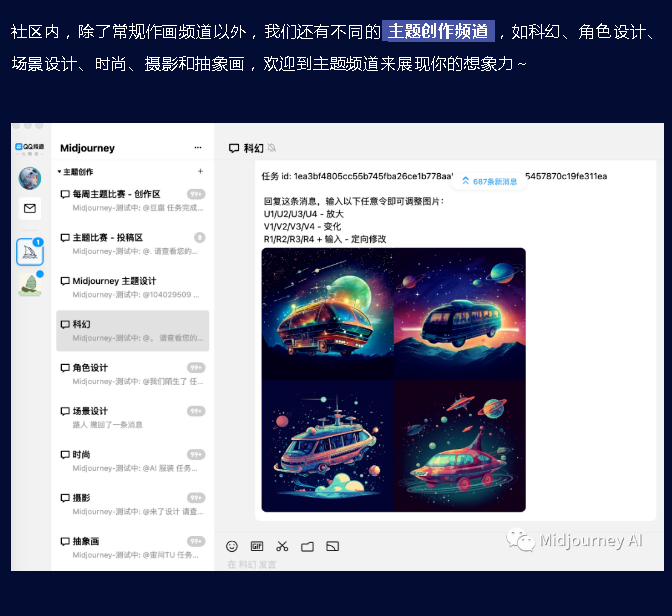Click the image share icon in toolbar
672x616 pixels.
[333, 546]
